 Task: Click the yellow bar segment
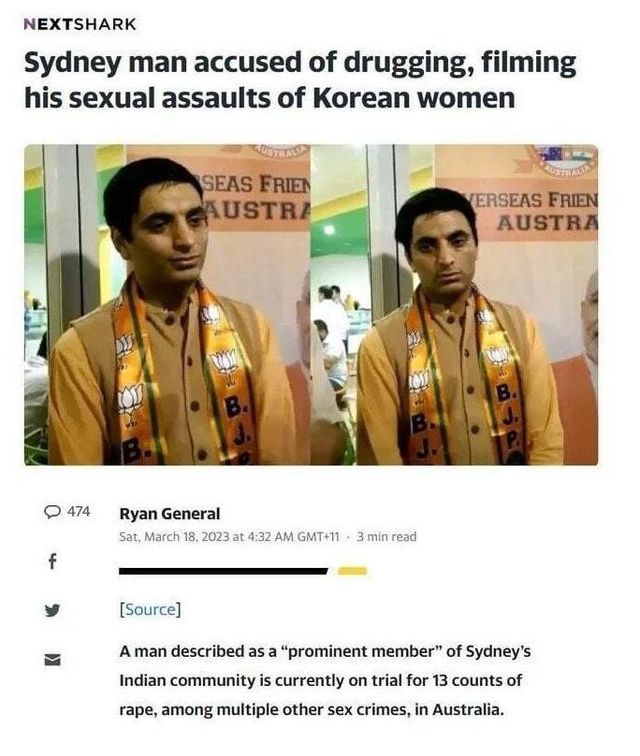click(x=352, y=571)
